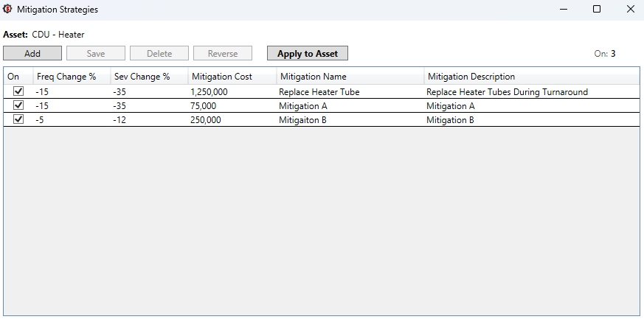
Task: Minimize the Mitigation Strategies window
Action: pyautogui.click(x=564, y=9)
